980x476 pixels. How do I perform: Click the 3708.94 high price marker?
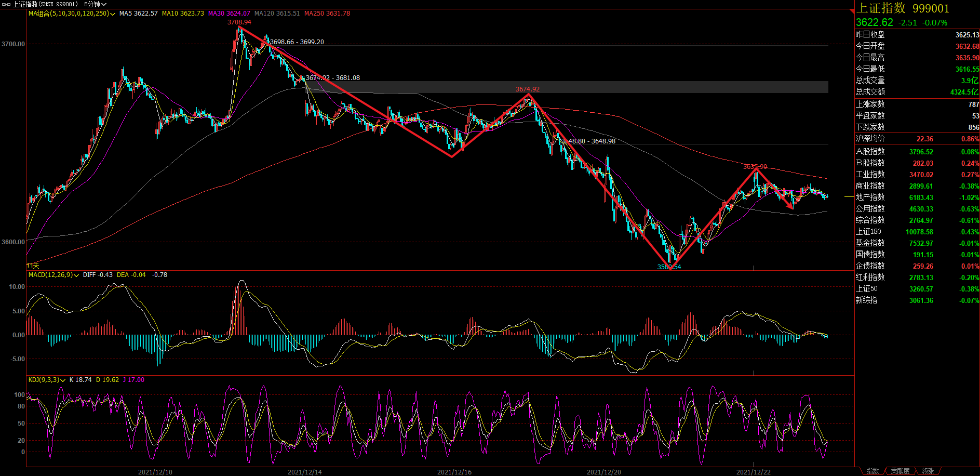(x=239, y=22)
